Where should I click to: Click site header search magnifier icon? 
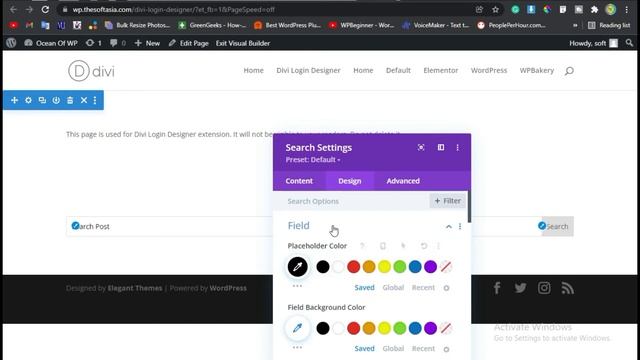tap(569, 71)
